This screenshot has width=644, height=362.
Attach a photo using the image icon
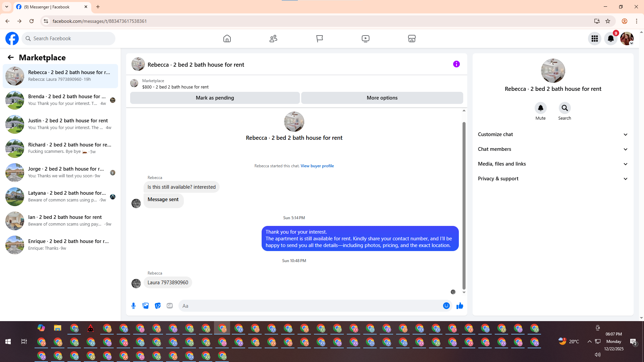[x=146, y=306]
